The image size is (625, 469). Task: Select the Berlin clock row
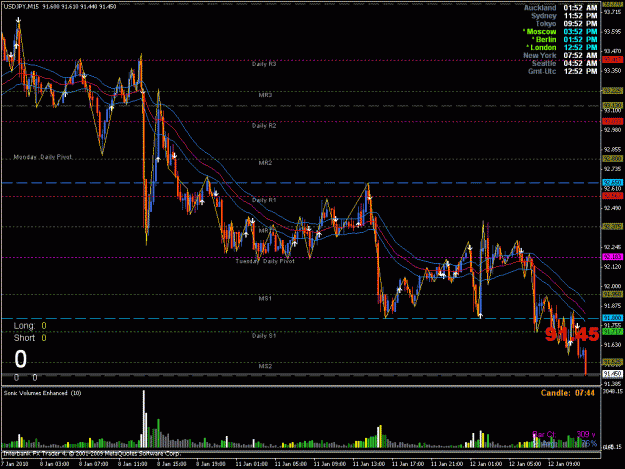[564, 39]
